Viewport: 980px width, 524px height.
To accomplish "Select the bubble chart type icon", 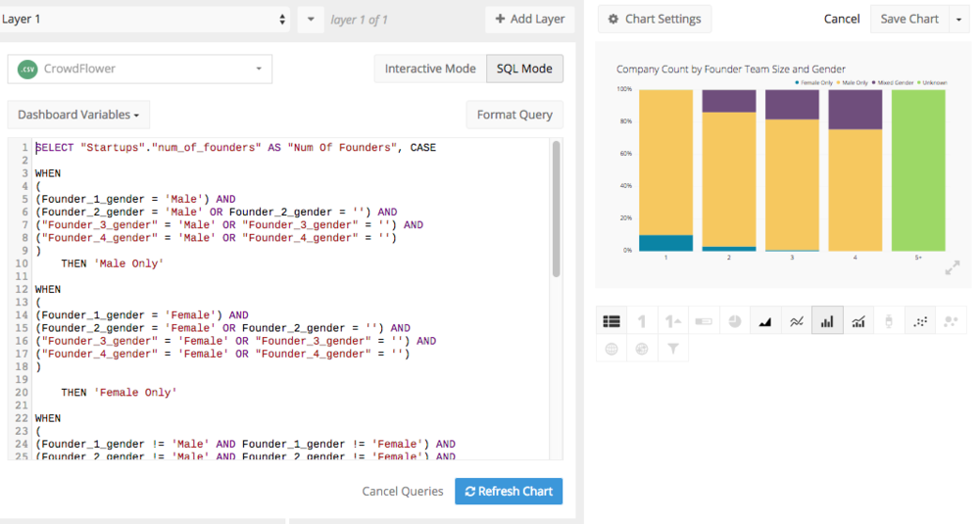I will 951,321.
